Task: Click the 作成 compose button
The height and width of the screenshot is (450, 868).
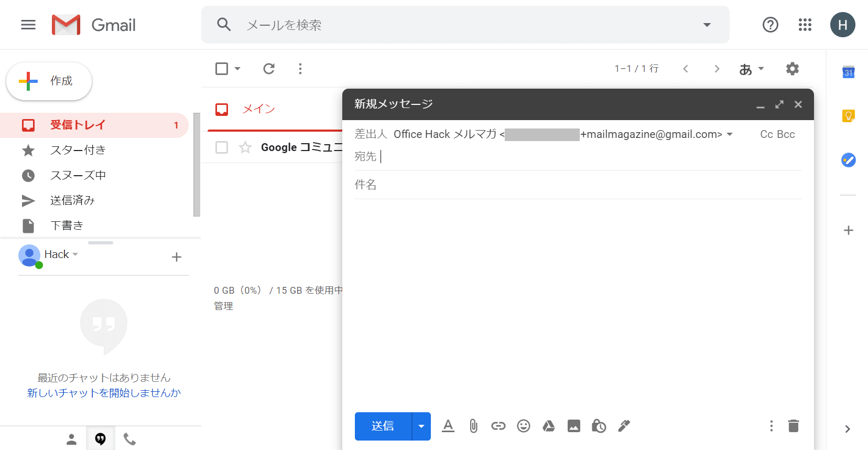Action: (49, 81)
